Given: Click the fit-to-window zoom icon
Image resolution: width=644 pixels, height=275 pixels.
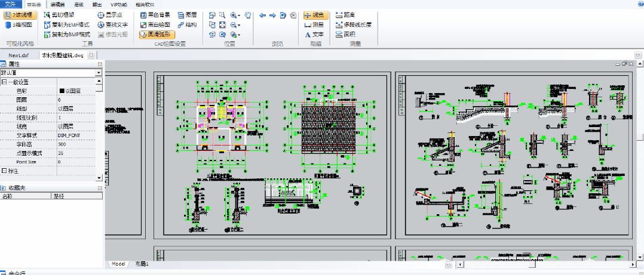Looking at the screenshot, I should [x=222, y=25].
